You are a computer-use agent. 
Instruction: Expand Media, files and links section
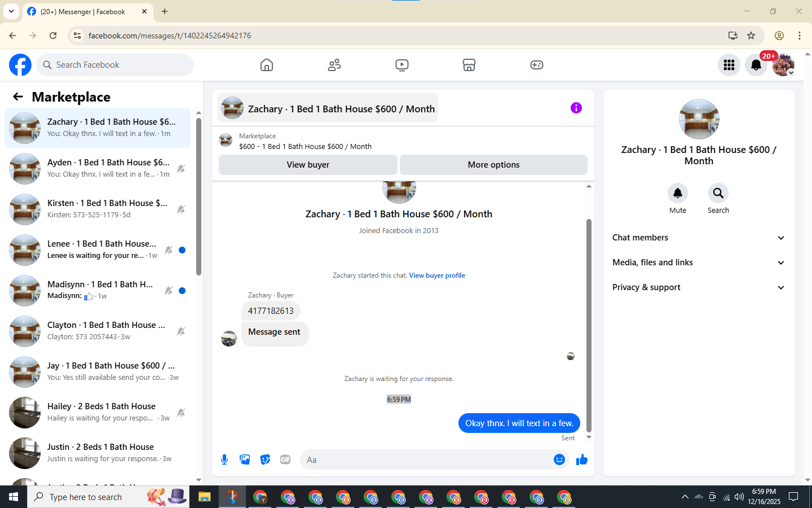coord(699,262)
